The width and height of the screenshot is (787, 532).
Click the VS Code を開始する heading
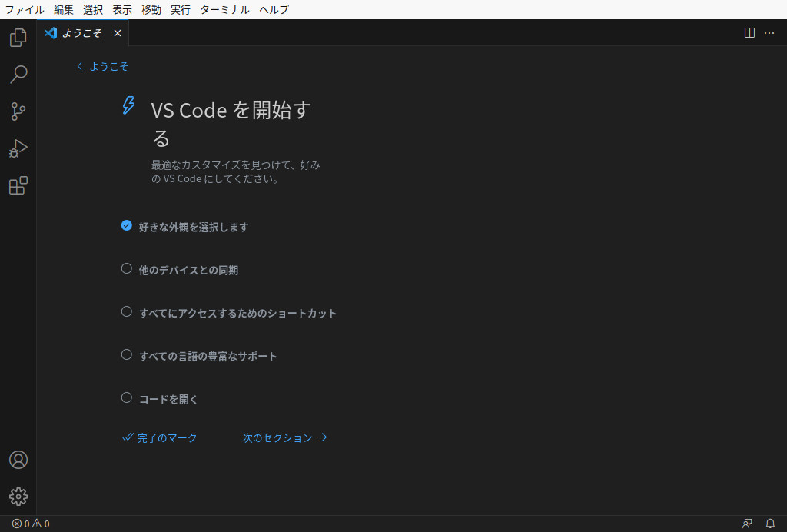(x=231, y=124)
